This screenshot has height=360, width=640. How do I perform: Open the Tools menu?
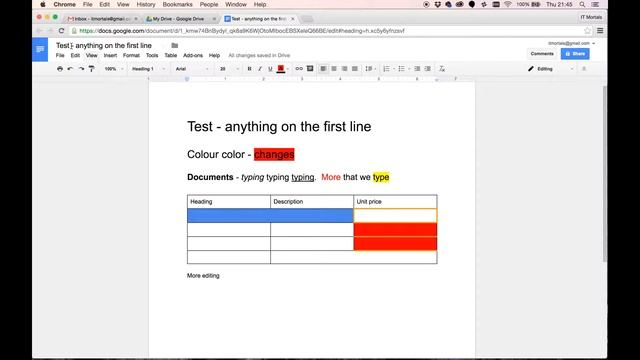pyautogui.click(x=152, y=55)
